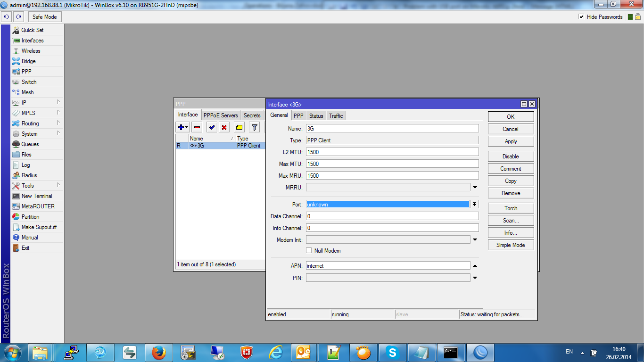644x362 pixels.
Task: Click the blue checkmark Enable icon
Action: 212,127
